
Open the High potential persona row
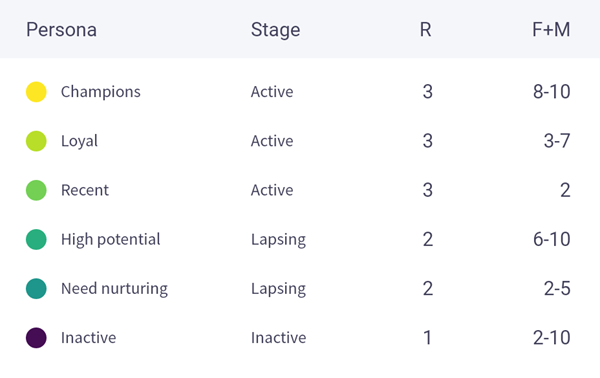click(x=300, y=240)
